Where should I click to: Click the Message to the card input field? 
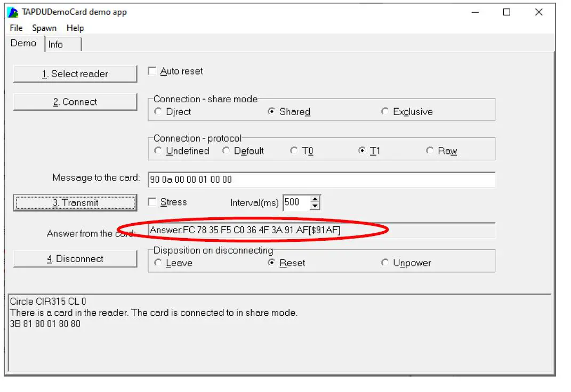pos(321,179)
